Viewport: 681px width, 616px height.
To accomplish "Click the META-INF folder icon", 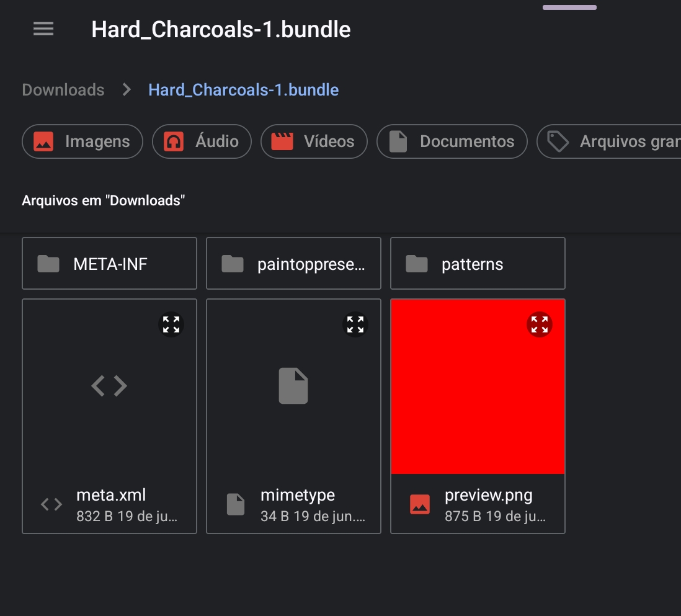I will (48, 264).
